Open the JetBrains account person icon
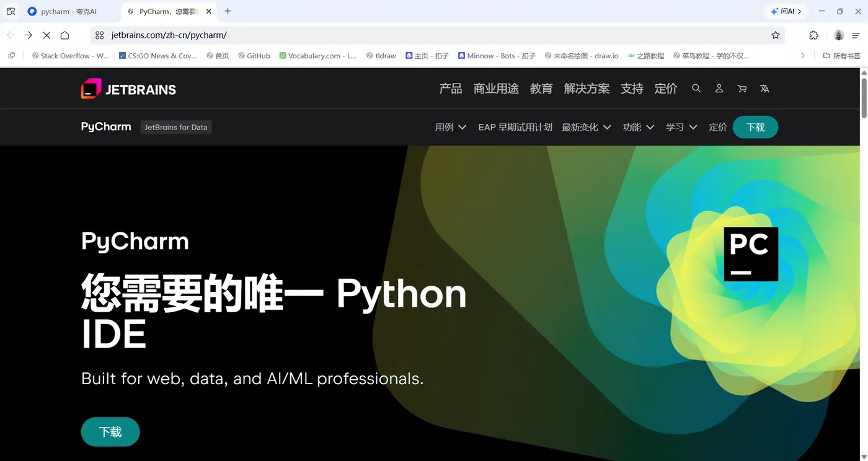The width and height of the screenshot is (868, 461). (719, 89)
